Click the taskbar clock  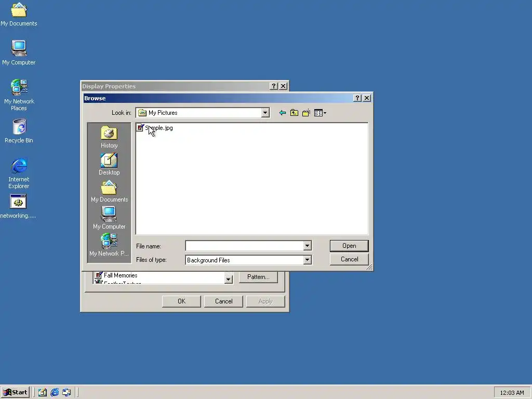(512, 393)
